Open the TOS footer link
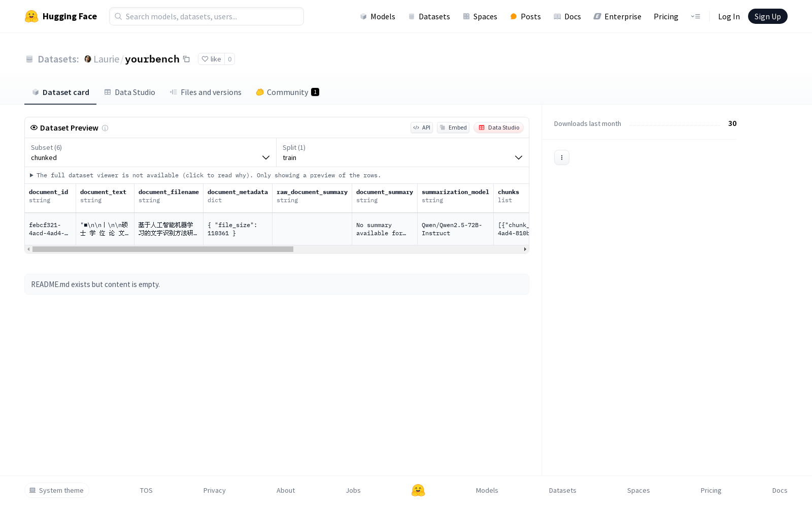Screen dimensions: 812x508 [x=146, y=490]
